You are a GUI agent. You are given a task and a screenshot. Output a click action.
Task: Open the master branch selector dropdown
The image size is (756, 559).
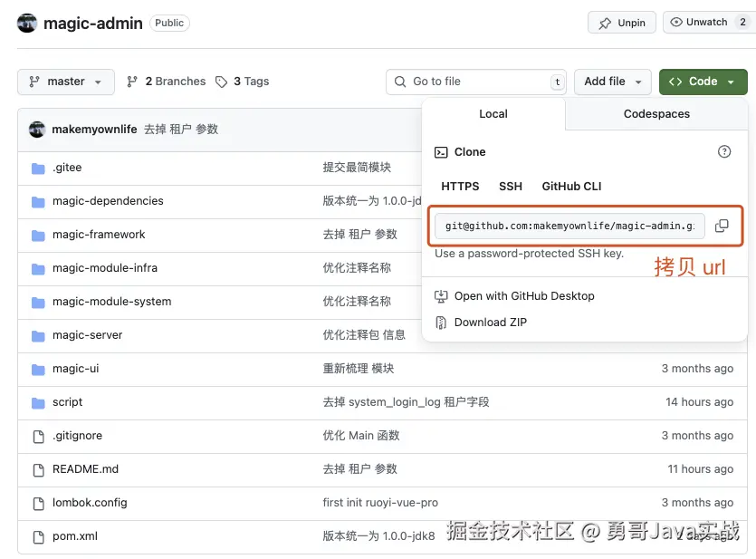pos(66,82)
